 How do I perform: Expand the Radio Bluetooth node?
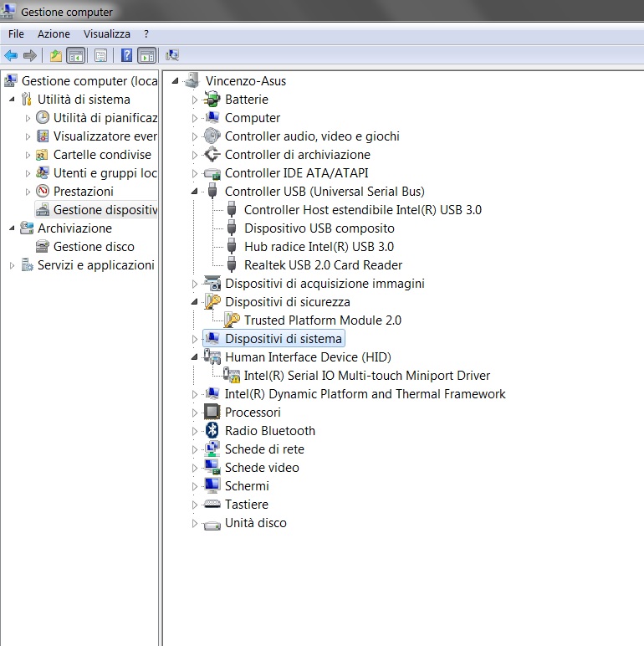[x=194, y=431]
